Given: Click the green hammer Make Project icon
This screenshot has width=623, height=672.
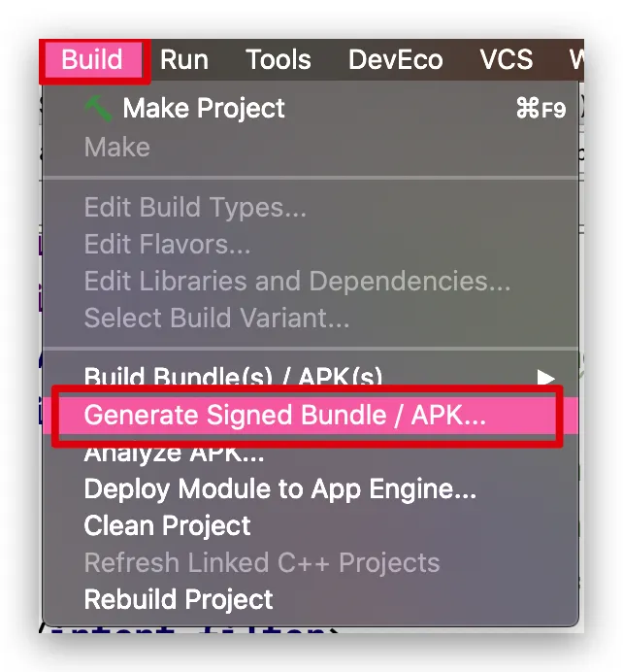Looking at the screenshot, I should 98,108.
